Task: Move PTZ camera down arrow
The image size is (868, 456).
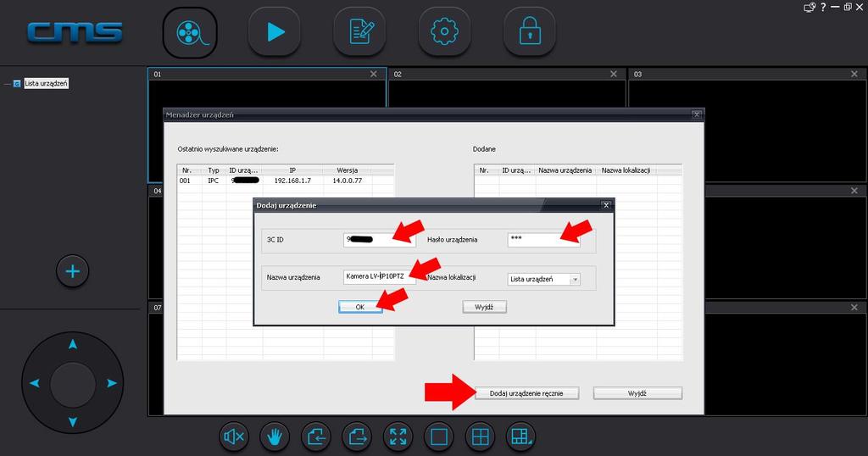Action: 73,422
